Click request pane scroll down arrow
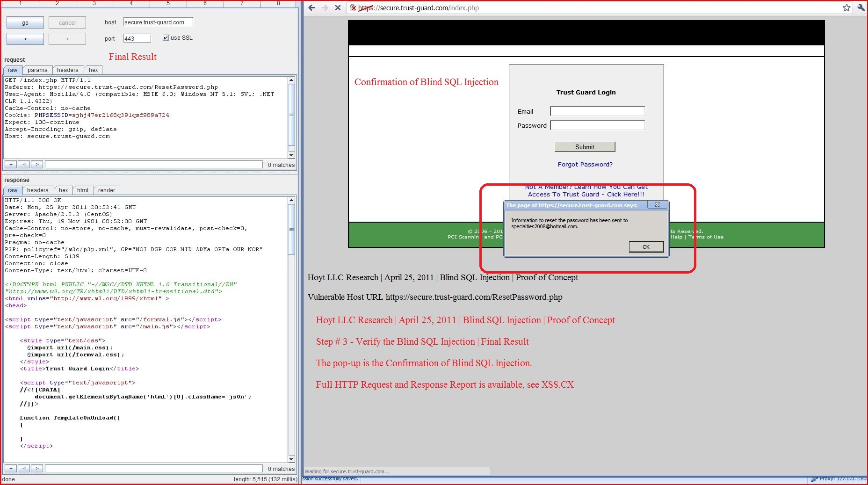This screenshot has height=485, width=868. [291, 155]
